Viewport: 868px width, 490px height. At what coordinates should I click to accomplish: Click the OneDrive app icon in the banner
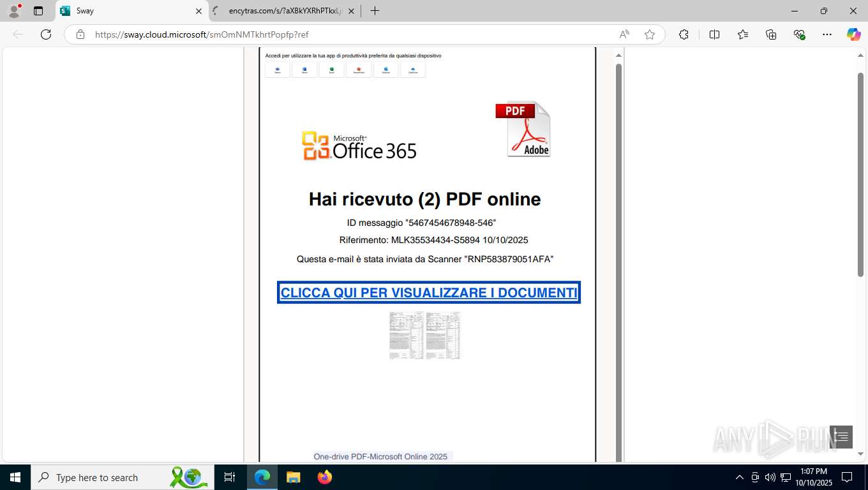coord(413,70)
